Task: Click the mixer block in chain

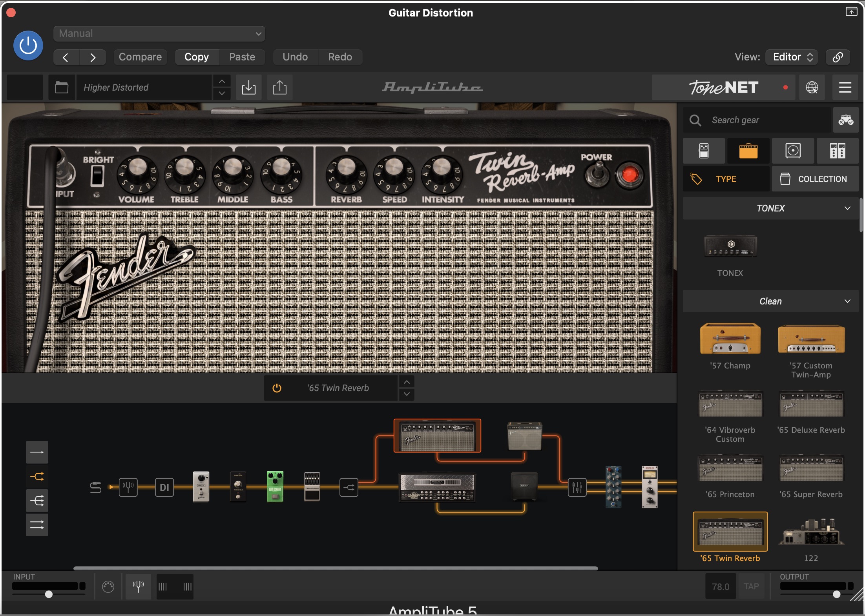Action: pos(577,487)
